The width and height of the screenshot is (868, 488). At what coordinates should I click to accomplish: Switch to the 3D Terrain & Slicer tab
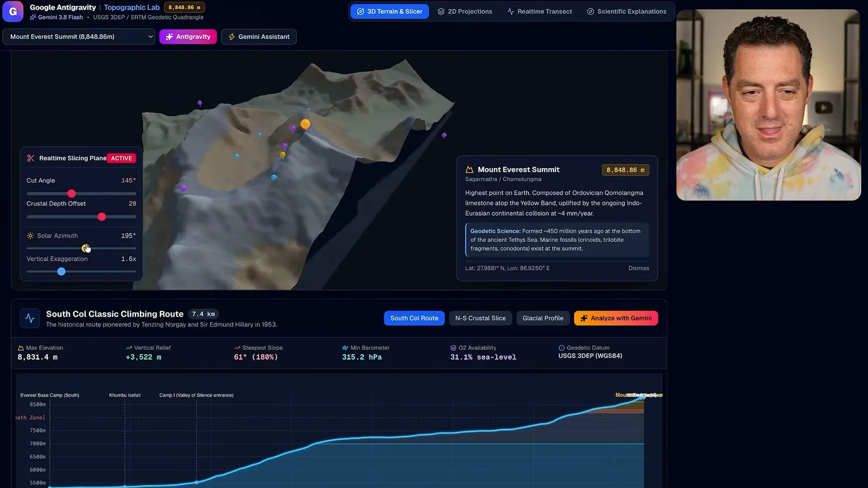(x=390, y=11)
